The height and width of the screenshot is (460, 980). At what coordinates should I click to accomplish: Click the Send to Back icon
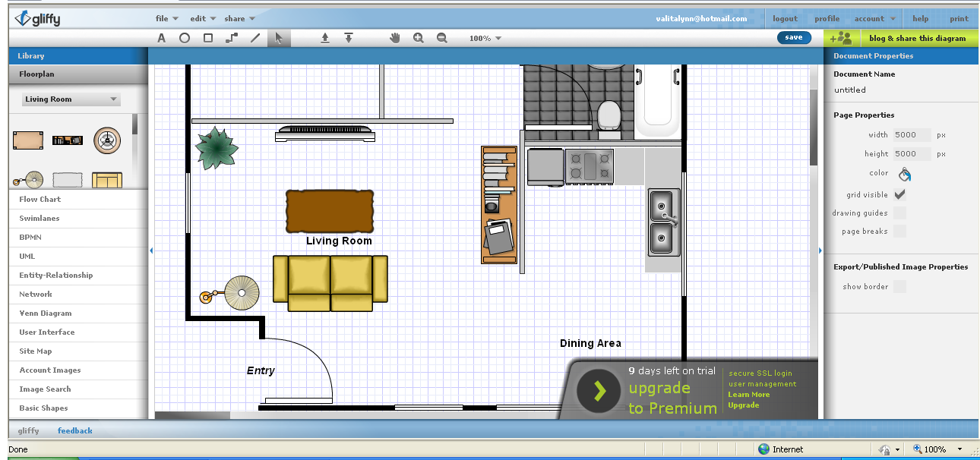click(x=349, y=38)
